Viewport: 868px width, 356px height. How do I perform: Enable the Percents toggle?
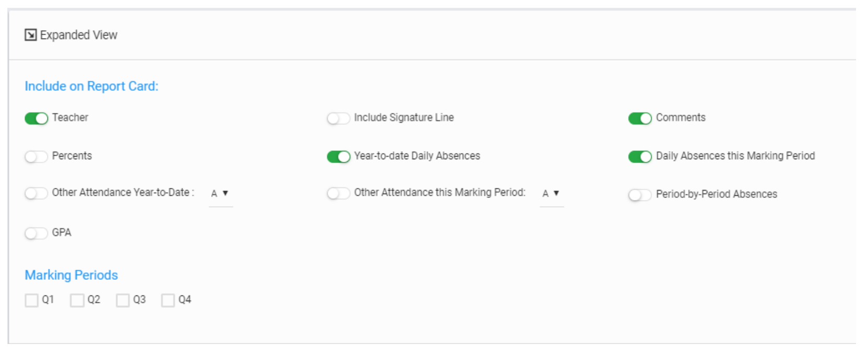(x=36, y=157)
